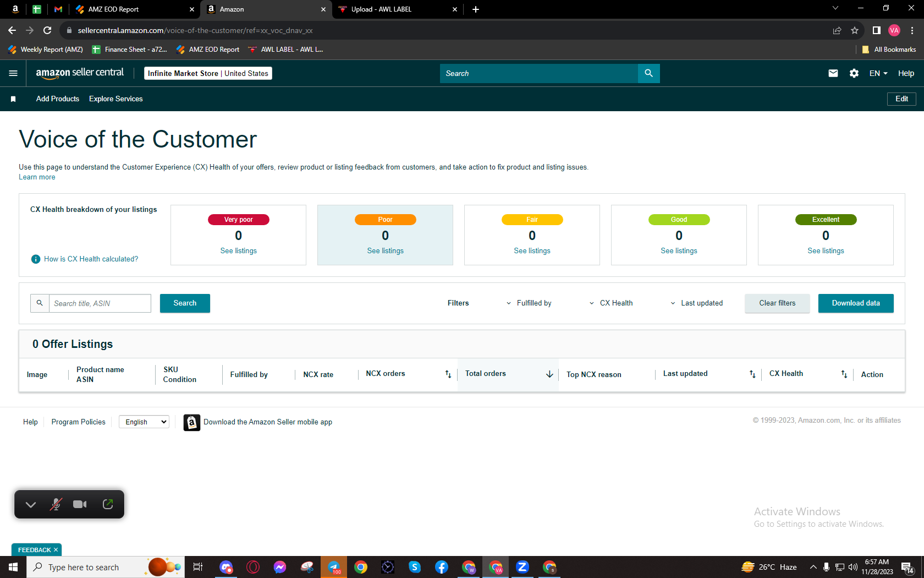This screenshot has height=578, width=924.
Task: Switch to the AMZ EOD Report tab
Action: point(135,9)
